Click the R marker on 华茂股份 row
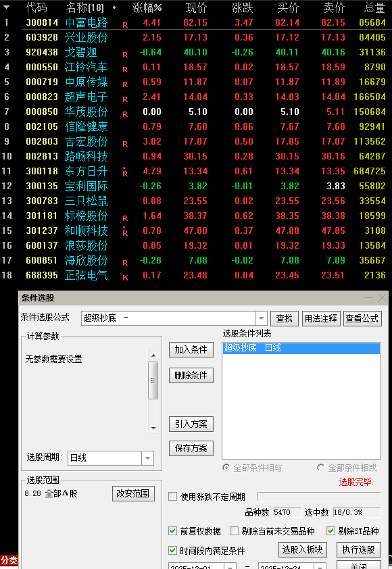Screen dimensions: 392x569 [125, 114]
